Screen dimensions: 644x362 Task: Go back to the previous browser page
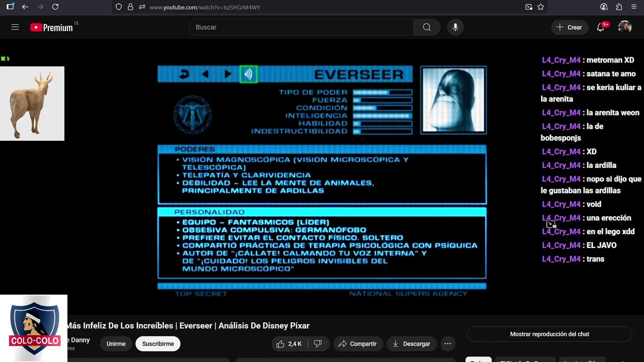click(25, 7)
